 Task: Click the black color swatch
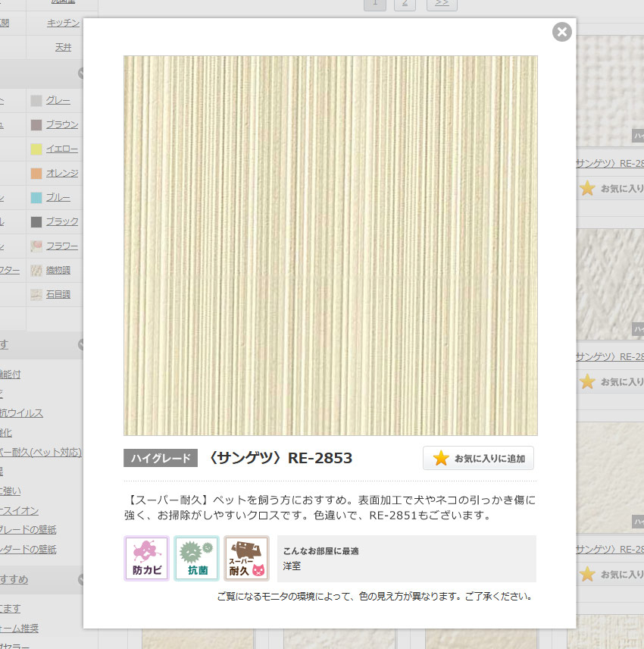(36, 222)
